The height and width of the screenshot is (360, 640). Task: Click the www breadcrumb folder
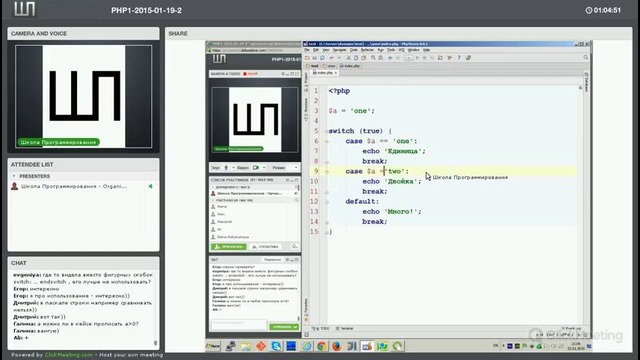pos(329,66)
